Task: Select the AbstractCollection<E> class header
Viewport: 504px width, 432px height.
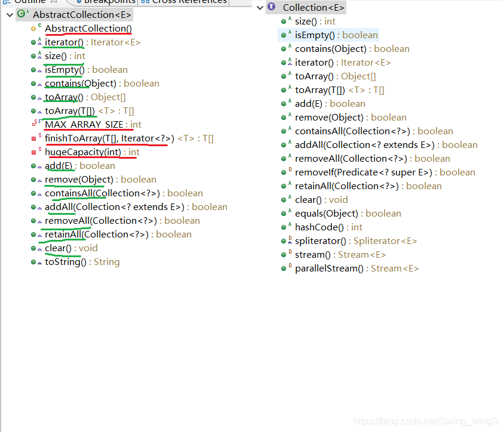Action: (x=82, y=15)
